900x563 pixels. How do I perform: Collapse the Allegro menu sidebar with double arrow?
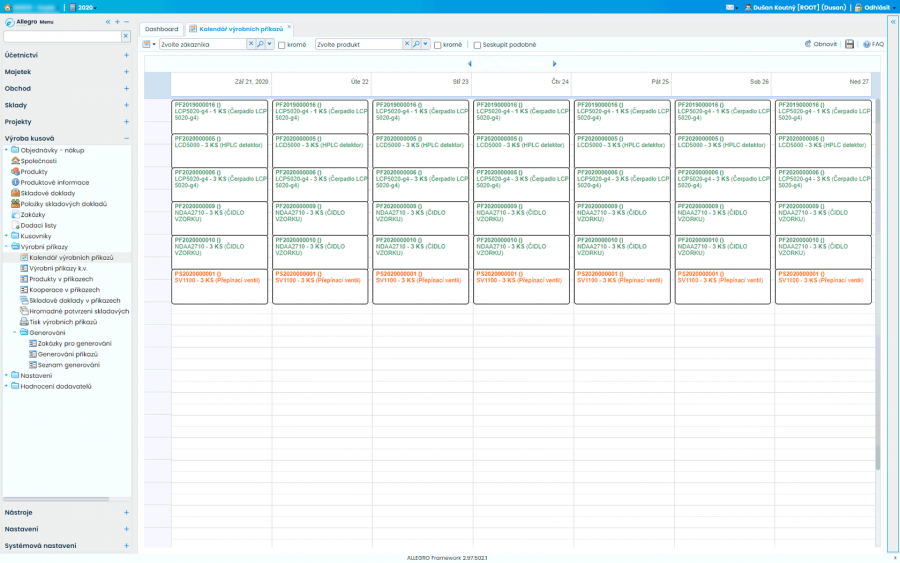click(108, 21)
